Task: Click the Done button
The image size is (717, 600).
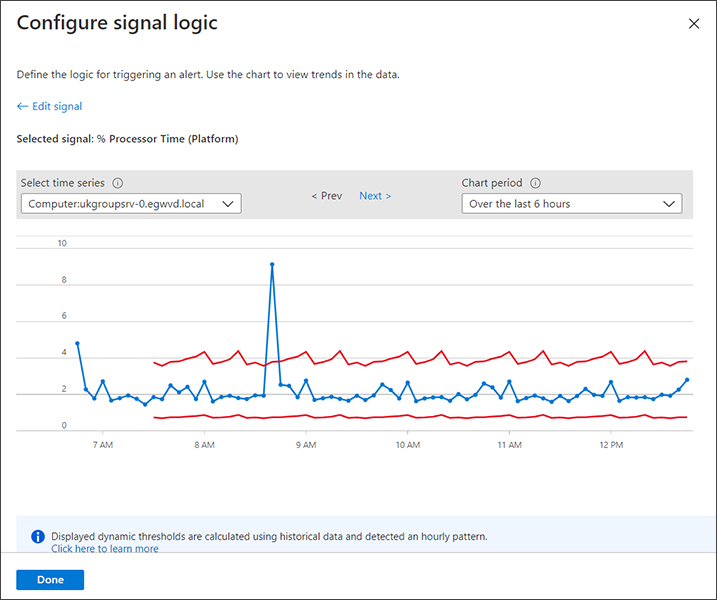Action: pyautogui.click(x=50, y=579)
